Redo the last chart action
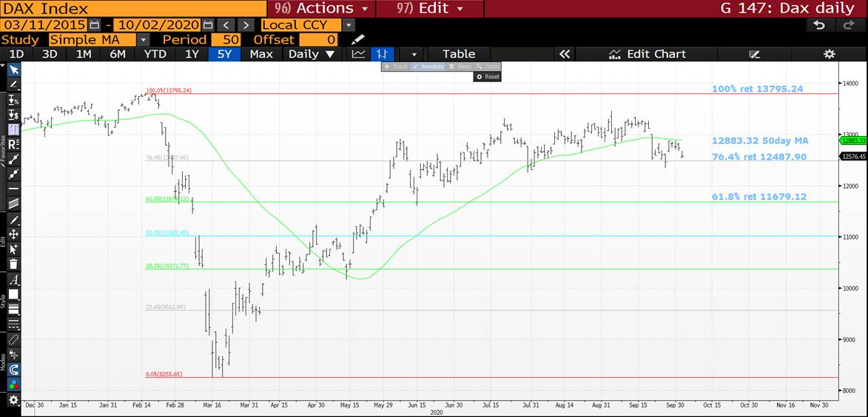 tap(848, 25)
